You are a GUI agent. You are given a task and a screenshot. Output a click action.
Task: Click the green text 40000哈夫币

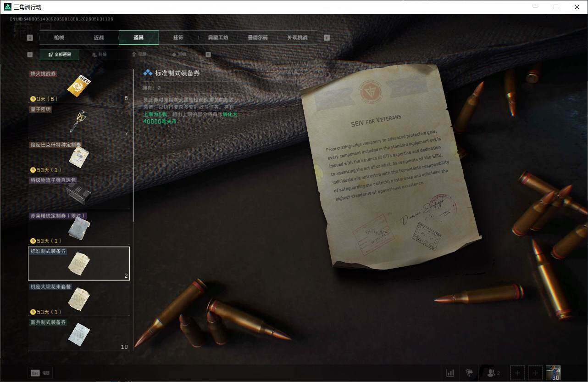coord(160,121)
